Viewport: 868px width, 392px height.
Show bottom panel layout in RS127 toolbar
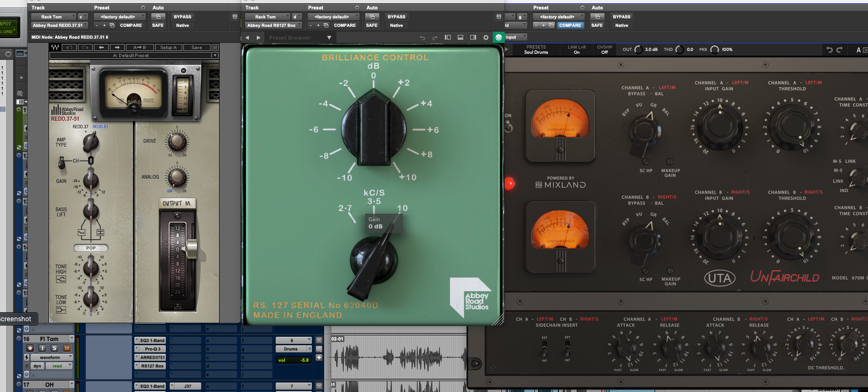[x=460, y=37]
